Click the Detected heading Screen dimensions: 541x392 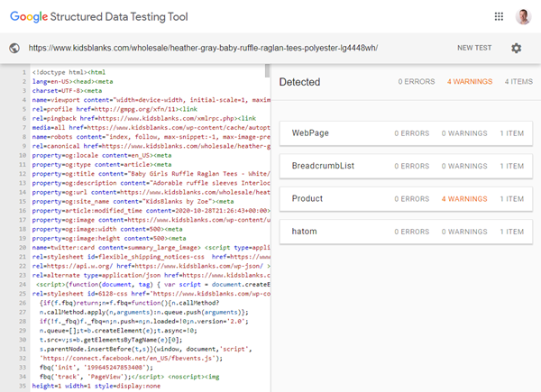pyautogui.click(x=299, y=82)
